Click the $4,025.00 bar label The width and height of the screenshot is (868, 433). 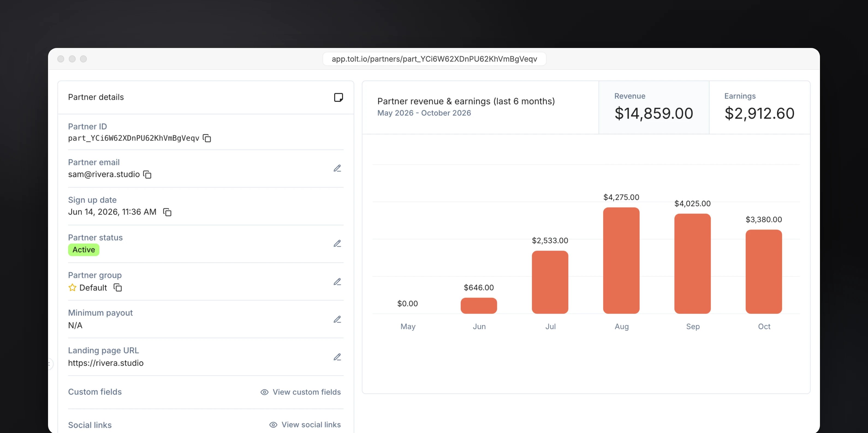click(x=692, y=204)
